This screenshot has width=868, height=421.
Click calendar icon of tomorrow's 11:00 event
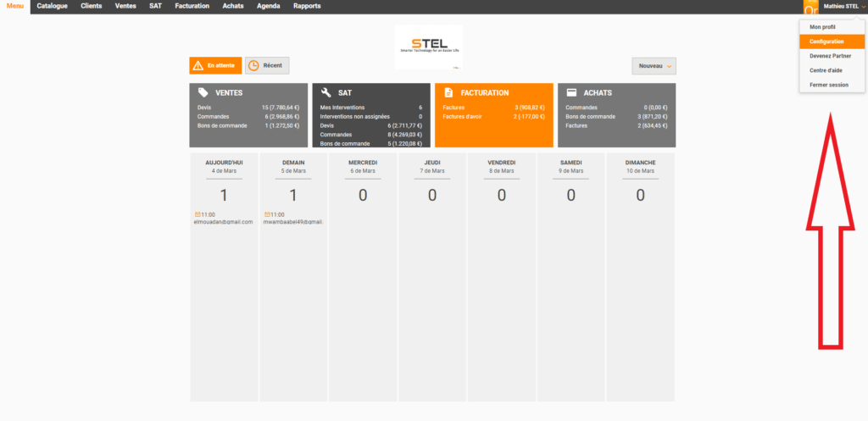coord(268,214)
